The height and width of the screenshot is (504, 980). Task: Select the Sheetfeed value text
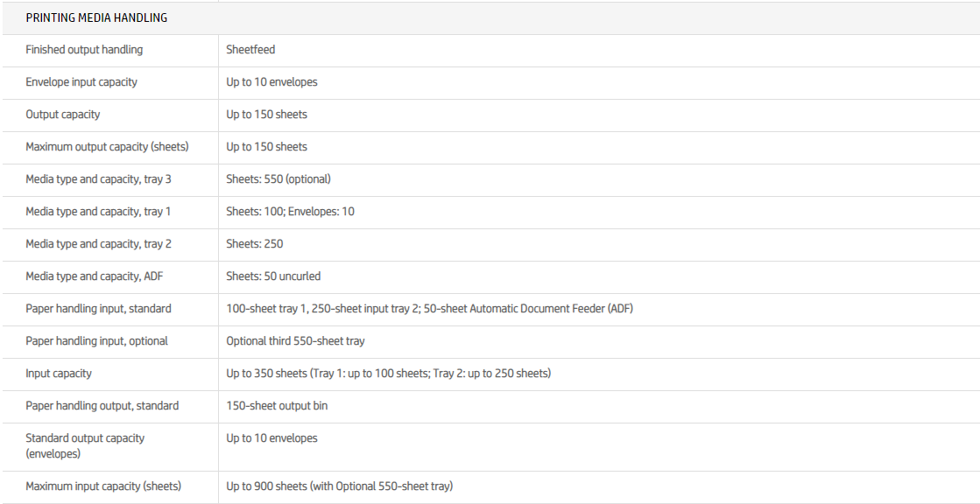tap(250, 50)
